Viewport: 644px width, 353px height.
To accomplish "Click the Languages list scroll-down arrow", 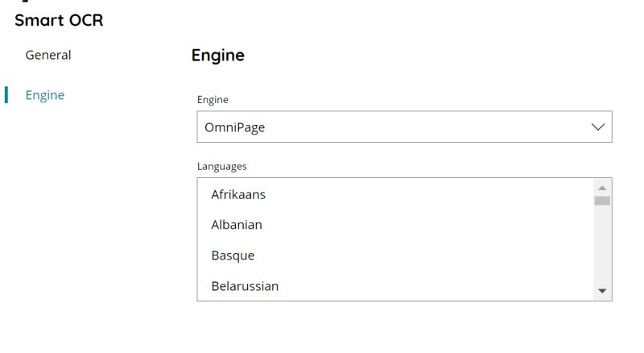I will point(602,291).
